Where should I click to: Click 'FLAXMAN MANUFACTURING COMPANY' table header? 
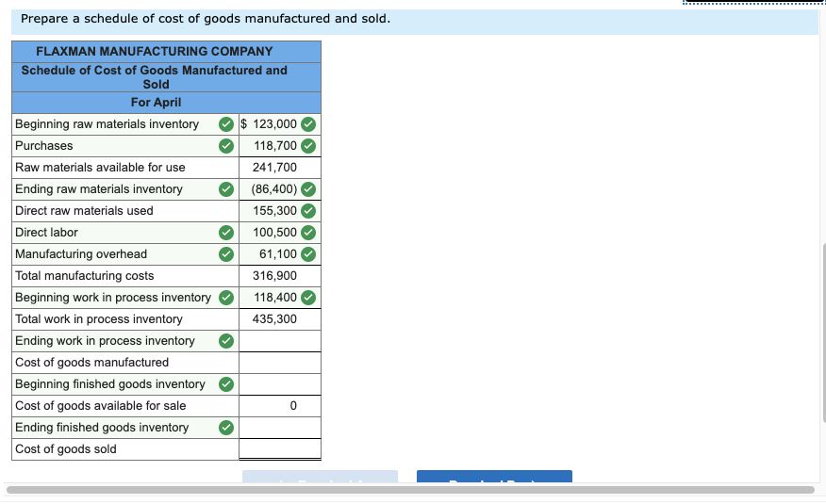(x=155, y=52)
